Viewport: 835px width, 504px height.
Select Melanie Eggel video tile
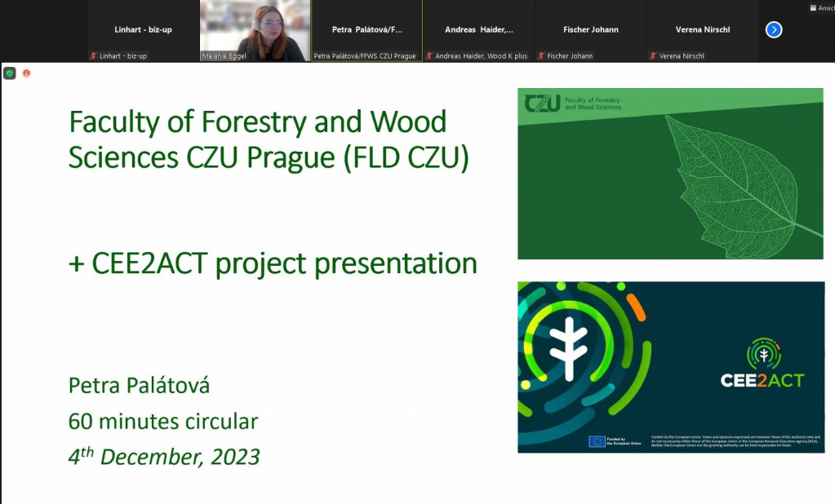[x=255, y=30]
